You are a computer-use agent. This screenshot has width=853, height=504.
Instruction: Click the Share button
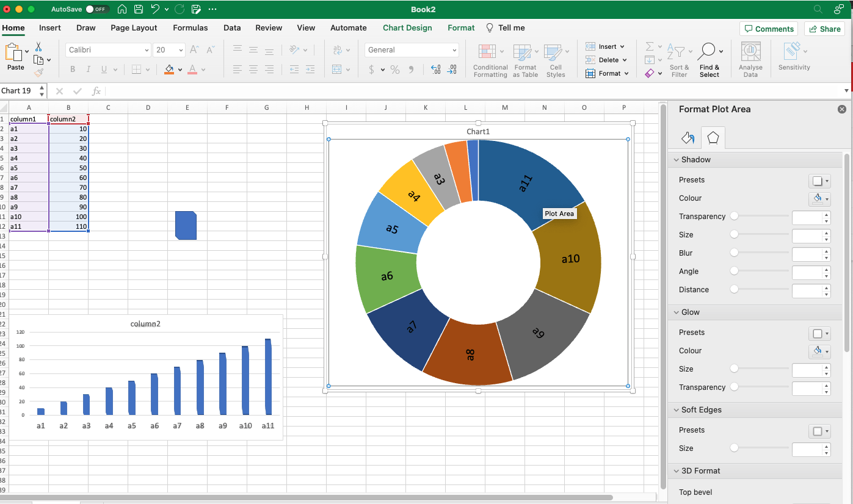click(824, 29)
